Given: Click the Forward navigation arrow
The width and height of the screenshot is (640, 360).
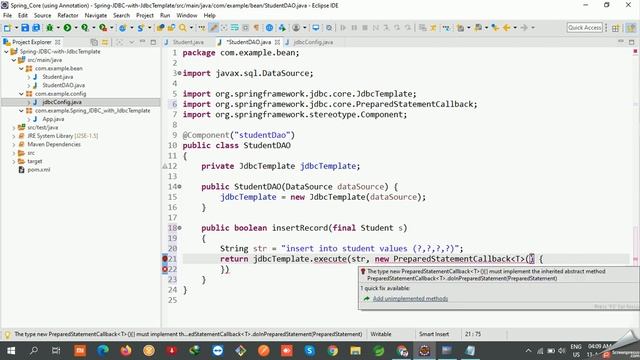Looking at the screenshot, I should [524, 28].
